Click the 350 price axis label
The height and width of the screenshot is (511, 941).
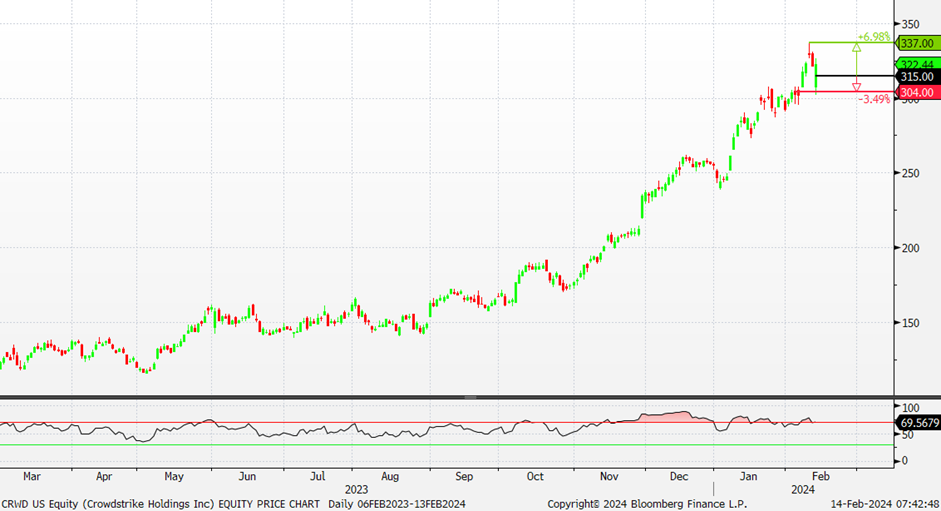(x=910, y=24)
